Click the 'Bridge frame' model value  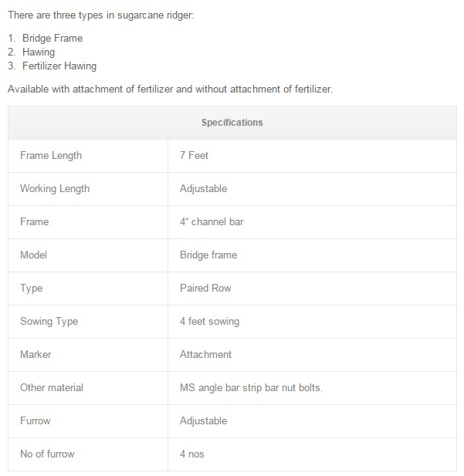[208, 255]
